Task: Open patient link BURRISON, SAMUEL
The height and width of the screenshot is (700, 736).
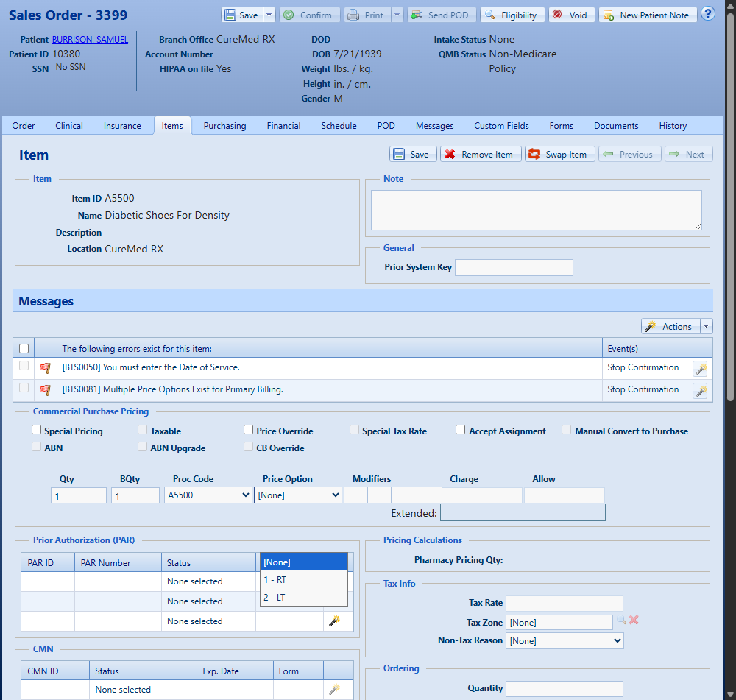Action: click(90, 40)
